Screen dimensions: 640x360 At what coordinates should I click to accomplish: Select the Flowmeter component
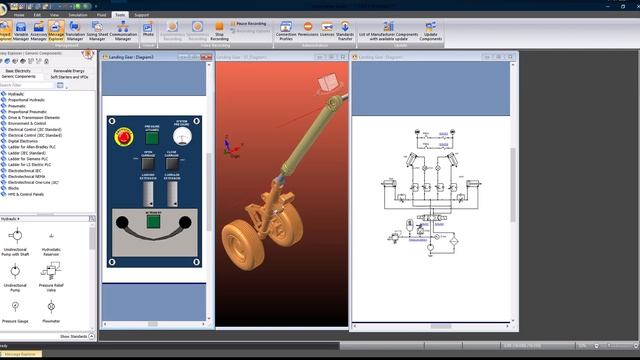[x=51, y=312]
